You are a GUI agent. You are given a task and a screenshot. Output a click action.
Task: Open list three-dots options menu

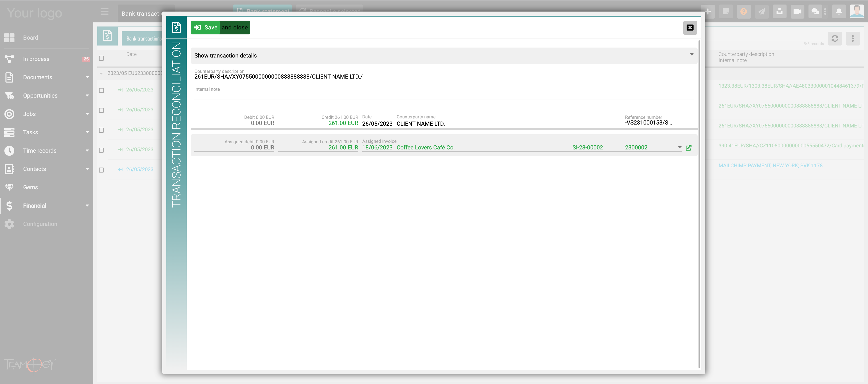click(853, 38)
